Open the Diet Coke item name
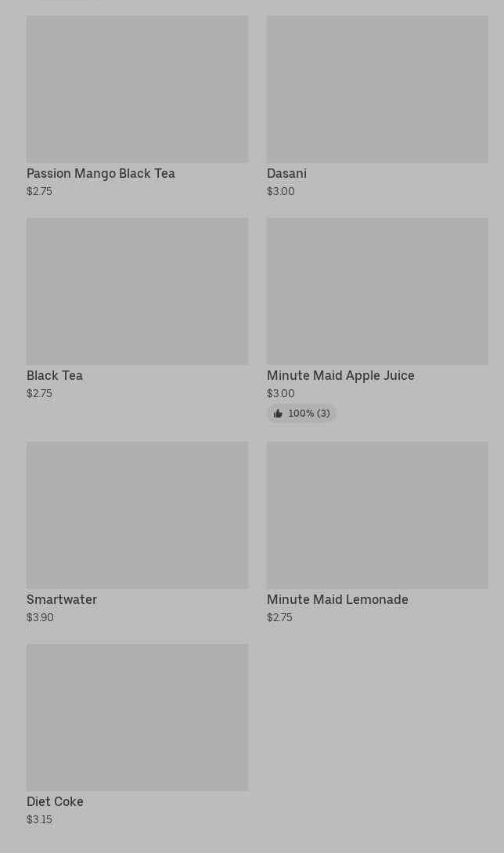This screenshot has width=504, height=853. [x=55, y=801]
